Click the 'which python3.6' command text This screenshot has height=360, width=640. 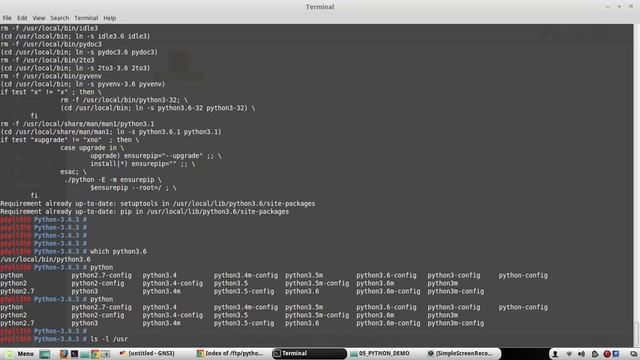(118, 251)
